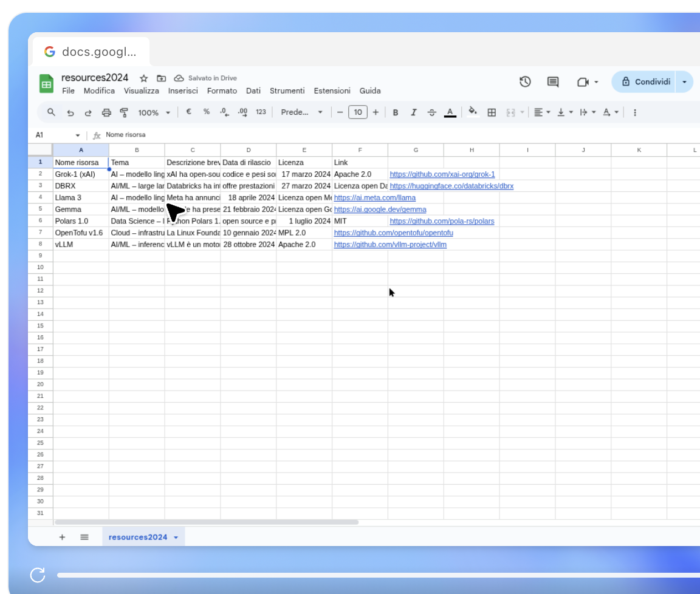Image resolution: width=700 pixels, height=594 pixels.
Task: Click cell containing Polars 1.0
Action: (72, 221)
